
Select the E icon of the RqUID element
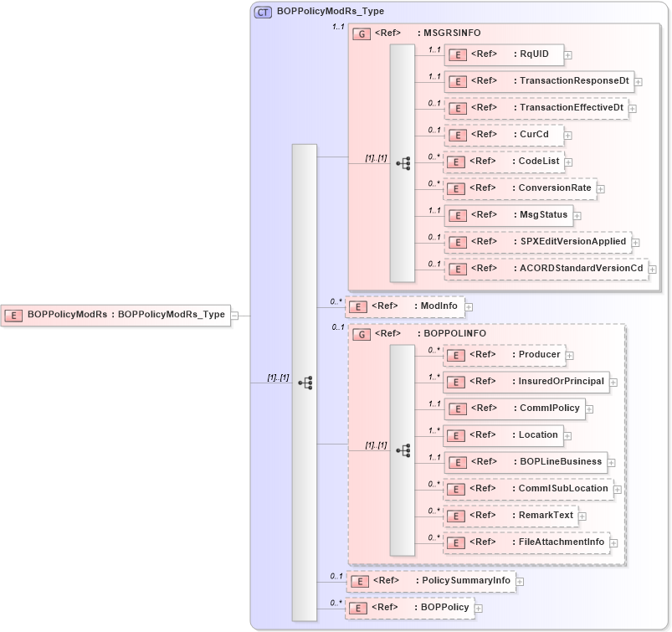[458, 54]
